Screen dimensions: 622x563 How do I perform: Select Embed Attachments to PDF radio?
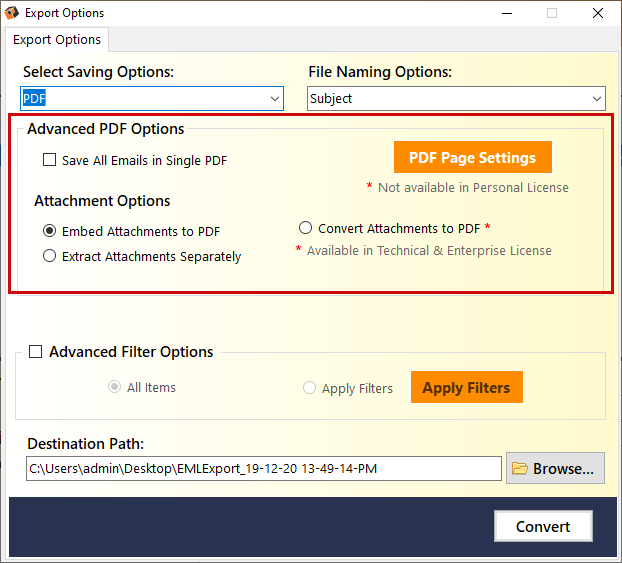point(50,231)
